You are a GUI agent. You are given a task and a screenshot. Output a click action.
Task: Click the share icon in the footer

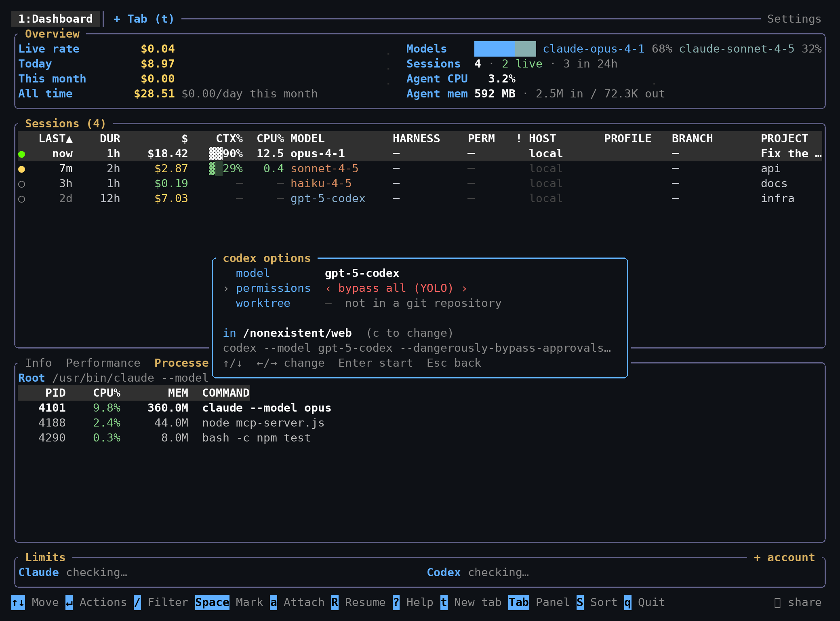pyautogui.click(x=777, y=602)
